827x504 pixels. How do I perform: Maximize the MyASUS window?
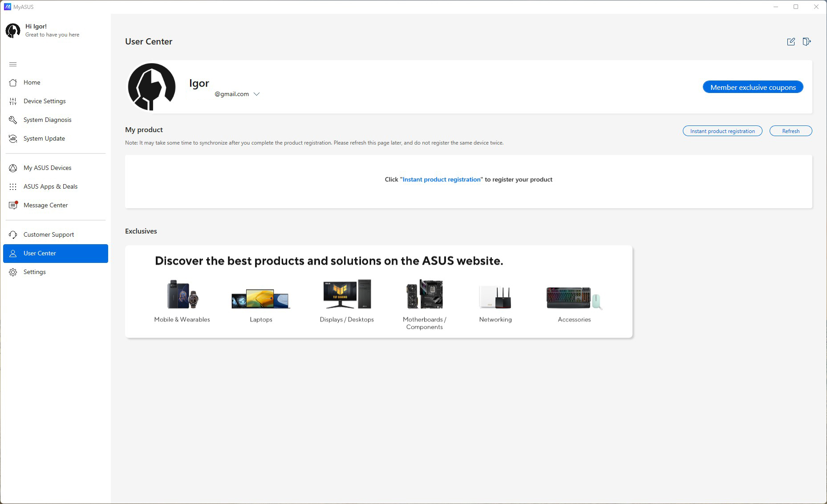click(x=796, y=7)
